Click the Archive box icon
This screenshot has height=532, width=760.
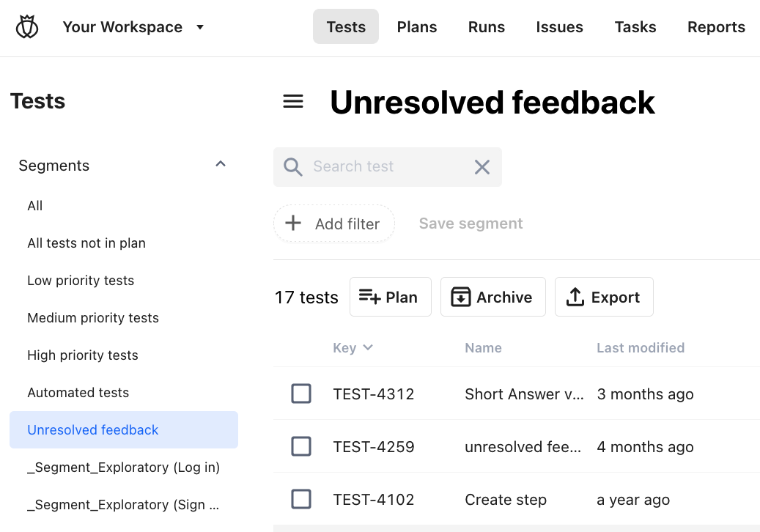[x=460, y=297]
